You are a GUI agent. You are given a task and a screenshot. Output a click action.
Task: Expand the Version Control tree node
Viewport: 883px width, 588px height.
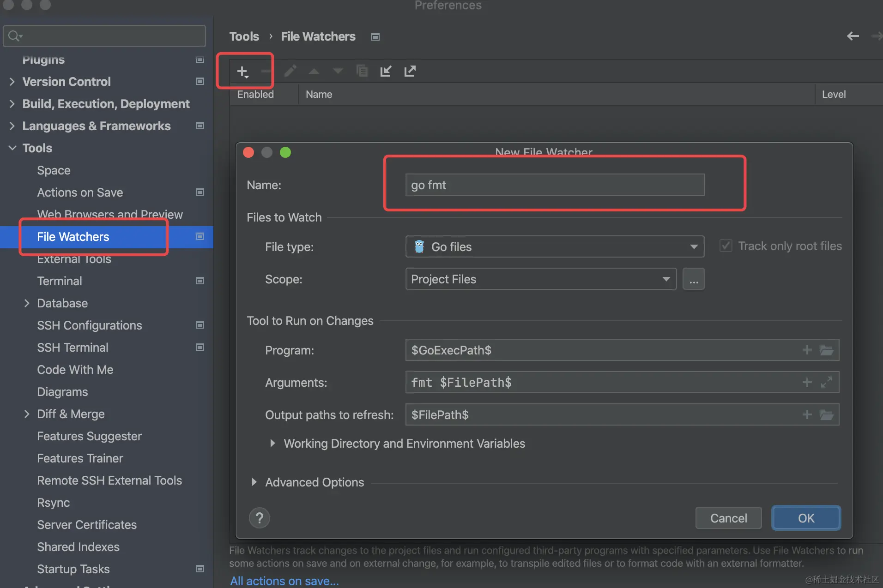click(x=12, y=81)
